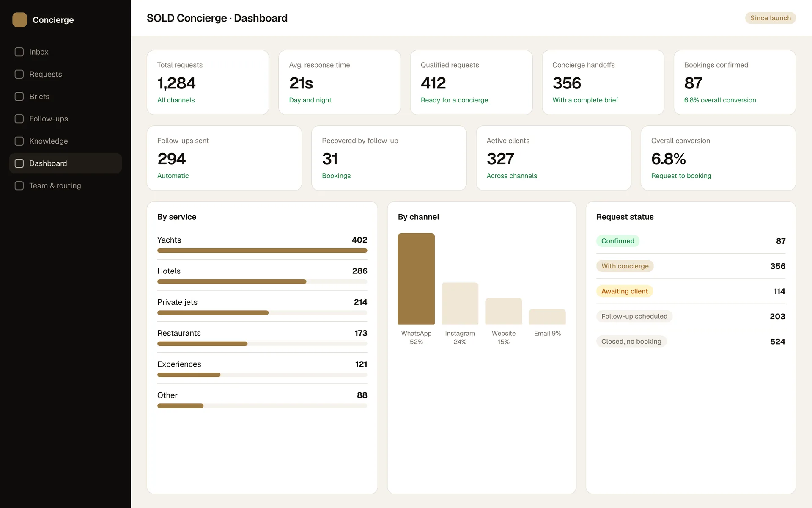Click the Other service progress bar
Viewport: 812px width, 508px height.
tap(262, 406)
